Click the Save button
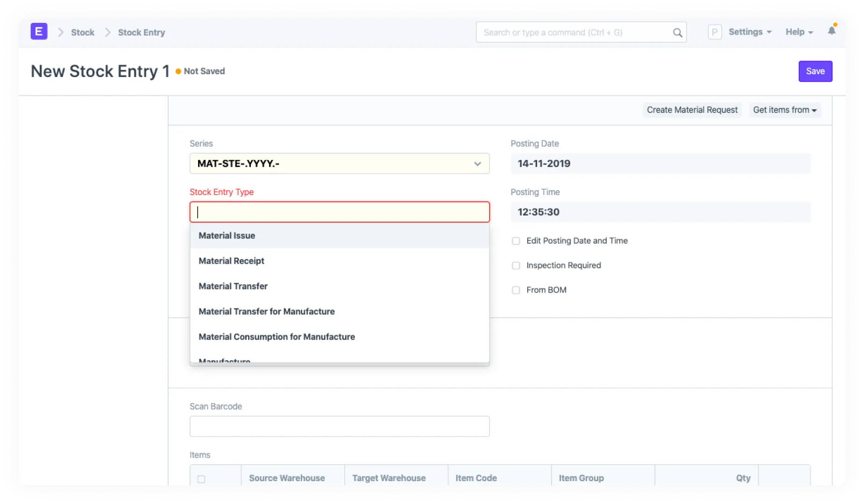 pyautogui.click(x=815, y=71)
